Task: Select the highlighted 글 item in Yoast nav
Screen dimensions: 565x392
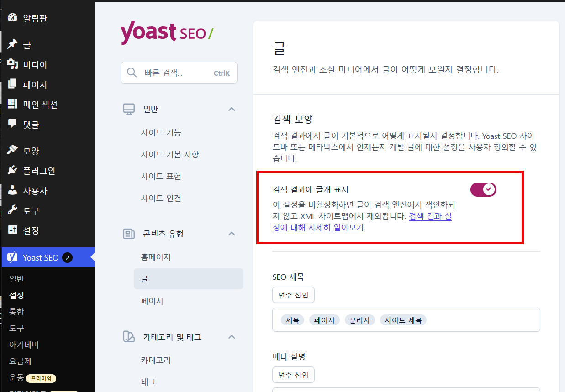Action: click(189, 279)
